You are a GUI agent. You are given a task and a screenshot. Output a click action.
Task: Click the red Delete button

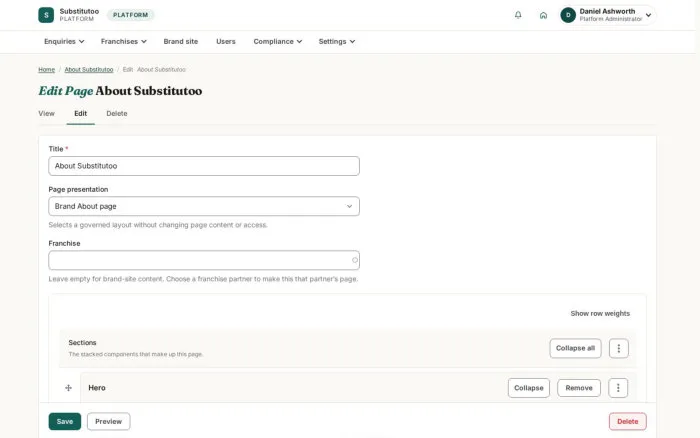(627, 421)
